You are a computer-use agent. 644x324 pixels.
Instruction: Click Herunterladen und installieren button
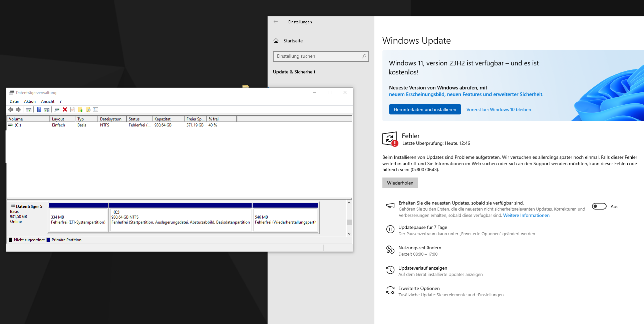[425, 109]
